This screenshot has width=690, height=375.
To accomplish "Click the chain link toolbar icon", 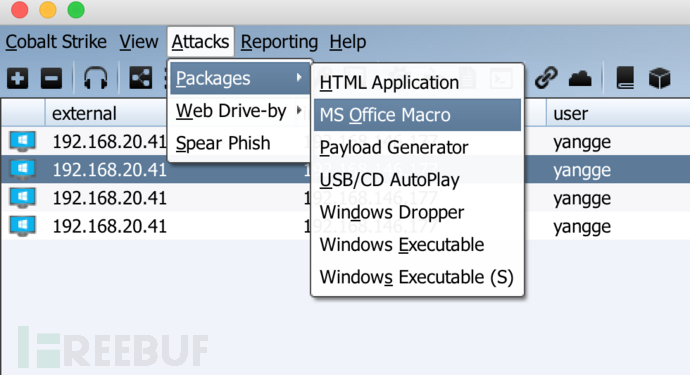I will 546,78.
